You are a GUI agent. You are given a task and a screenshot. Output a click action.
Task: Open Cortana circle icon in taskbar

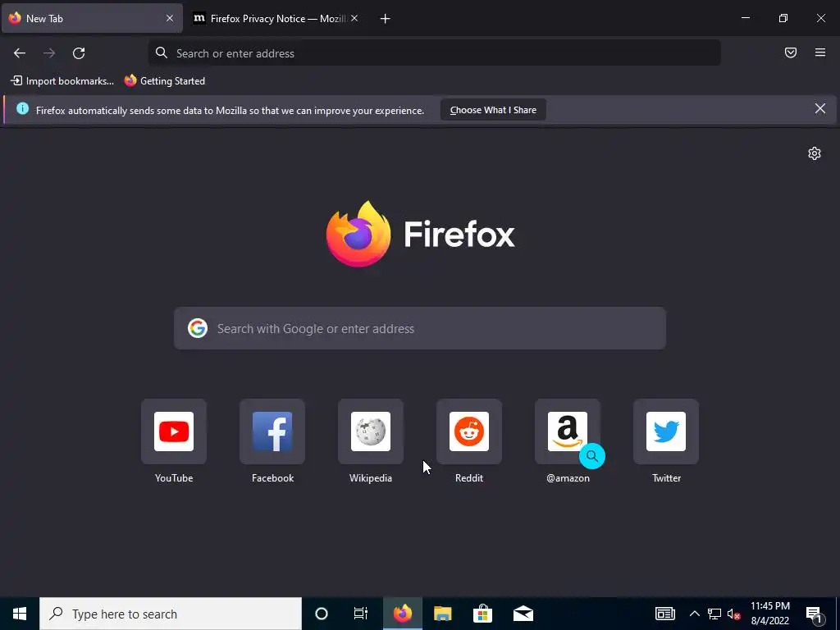click(x=322, y=614)
